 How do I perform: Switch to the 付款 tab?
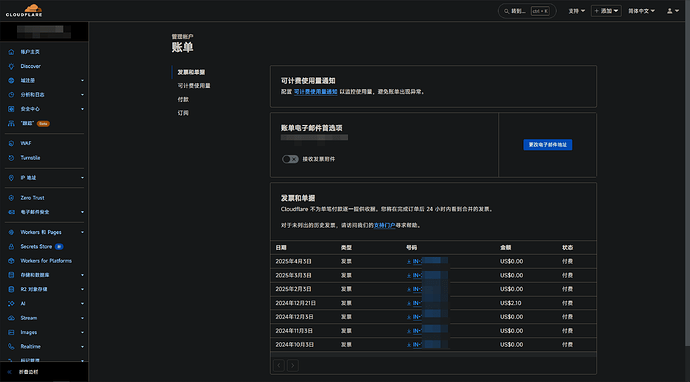[x=183, y=99]
